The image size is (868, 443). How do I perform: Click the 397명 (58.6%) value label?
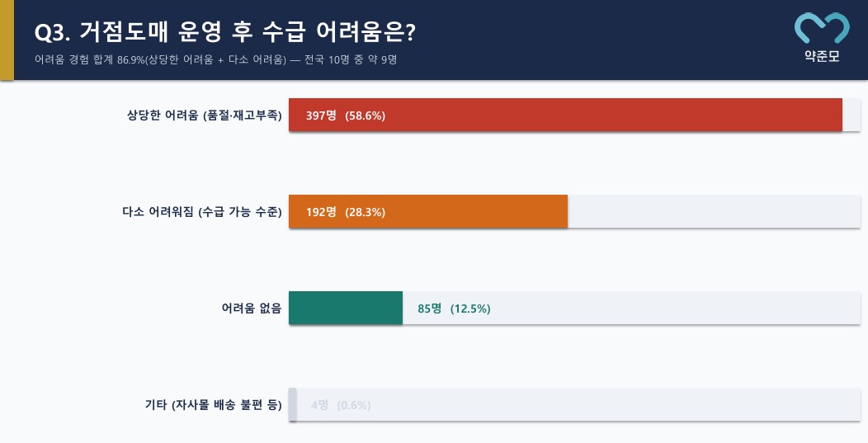pyautogui.click(x=345, y=115)
